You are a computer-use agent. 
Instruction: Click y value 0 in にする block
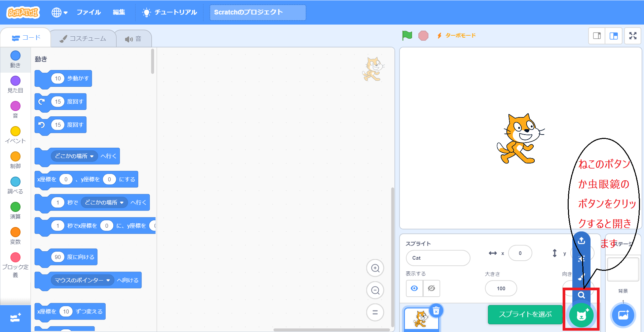(109, 179)
